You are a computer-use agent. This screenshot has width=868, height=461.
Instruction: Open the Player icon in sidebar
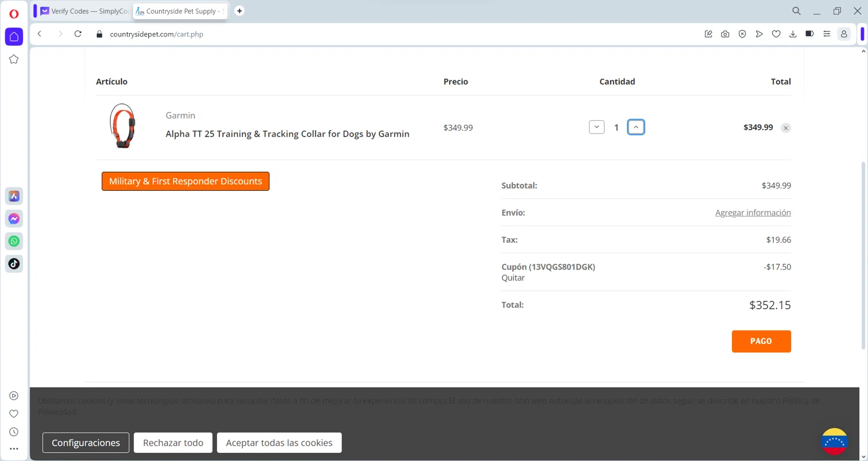tap(14, 396)
